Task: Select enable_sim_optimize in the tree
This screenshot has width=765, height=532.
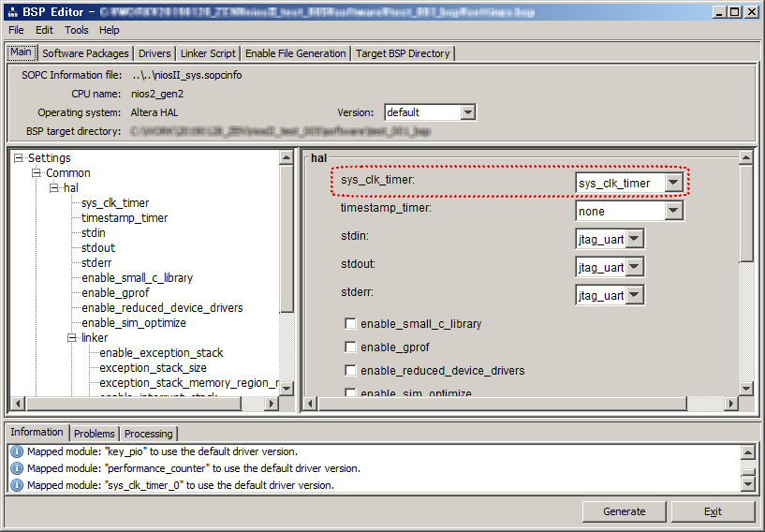Action: tap(134, 323)
